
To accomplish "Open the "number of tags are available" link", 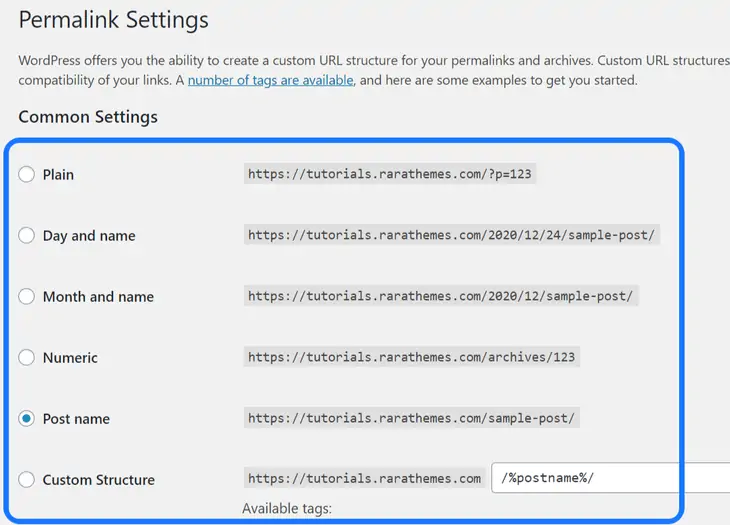I will click(x=270, y=80).
